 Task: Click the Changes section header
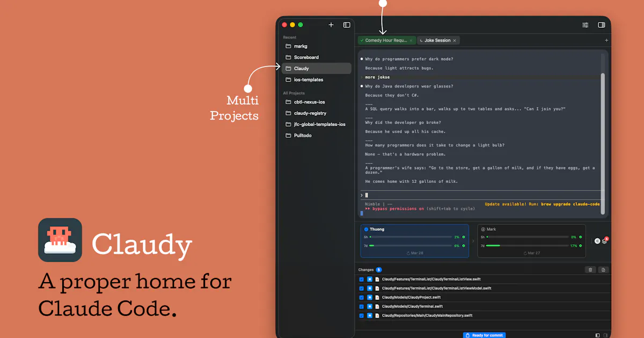(366, 270)
